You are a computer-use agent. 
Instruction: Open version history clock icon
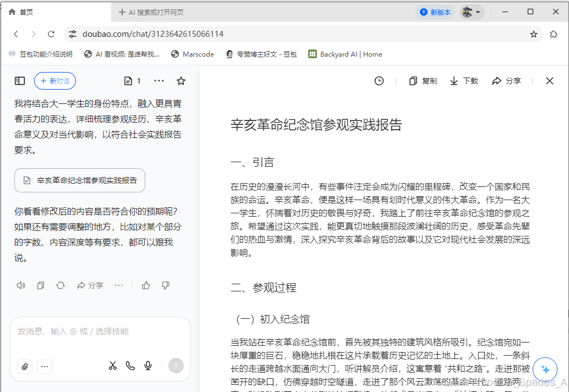379,81
